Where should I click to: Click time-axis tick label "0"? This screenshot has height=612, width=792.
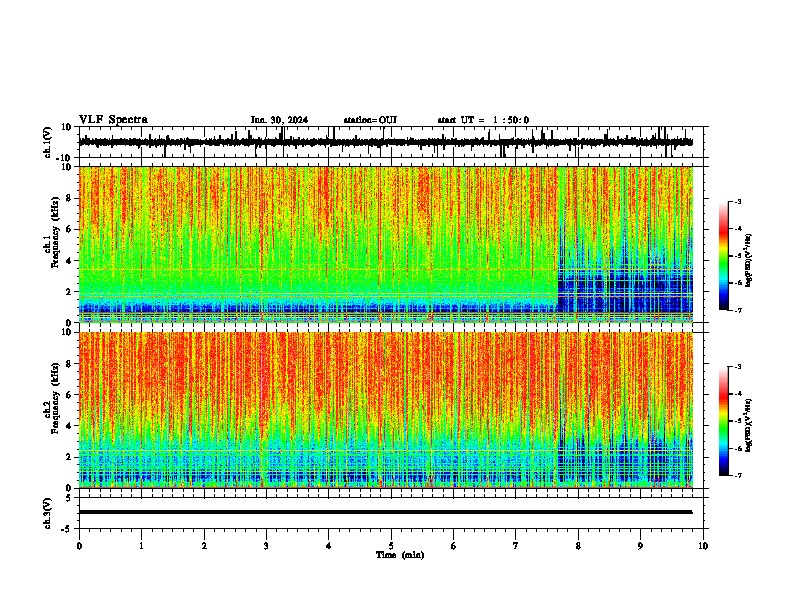[x=79, y=546]
